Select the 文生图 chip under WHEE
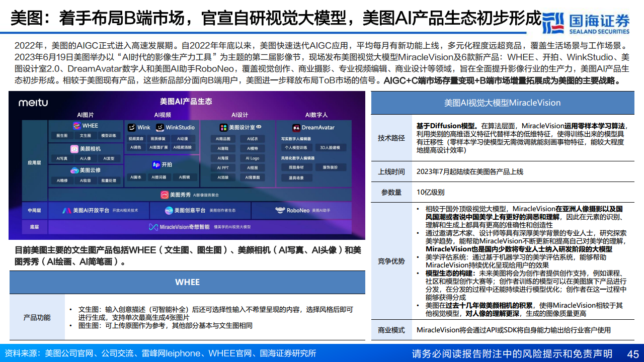 [86, 136]
